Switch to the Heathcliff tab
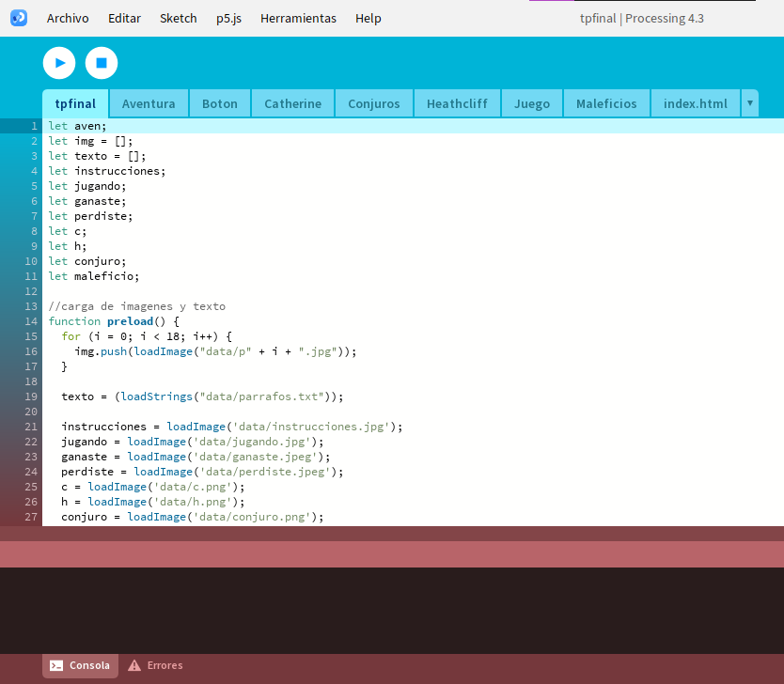The image size is (784, 684). tap(457, 103)
